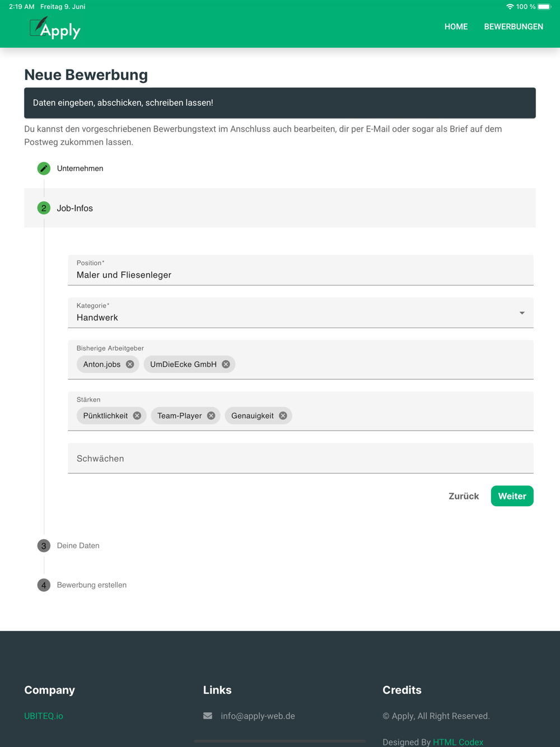The image size is (560, 747).
Task: Click the Zurück button
Action: (464, 496)
